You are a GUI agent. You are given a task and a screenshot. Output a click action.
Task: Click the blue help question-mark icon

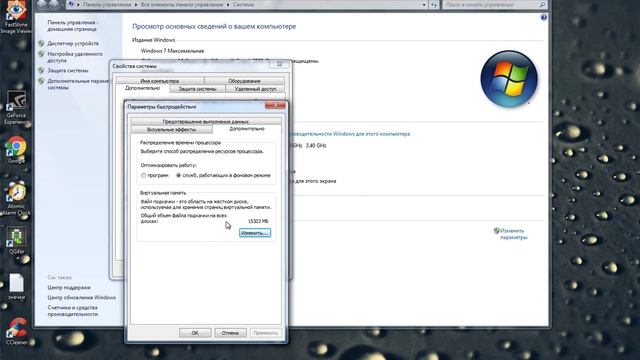(x=543, y=17)
